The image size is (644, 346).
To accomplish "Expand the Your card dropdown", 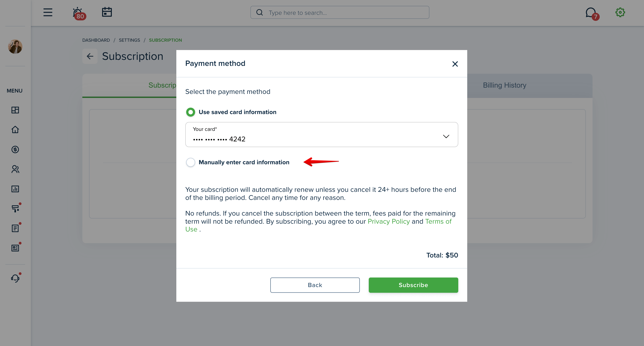I will coord(322,135).
